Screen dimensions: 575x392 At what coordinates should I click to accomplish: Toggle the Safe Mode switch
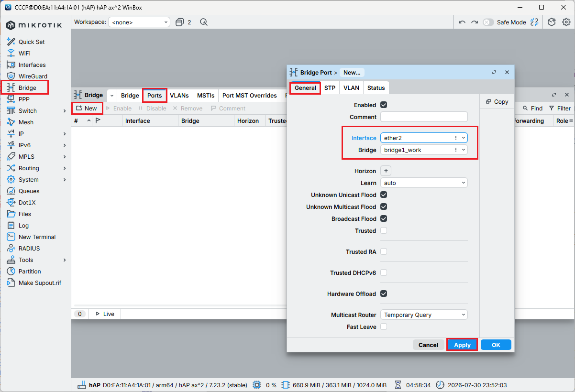(488, 22)
